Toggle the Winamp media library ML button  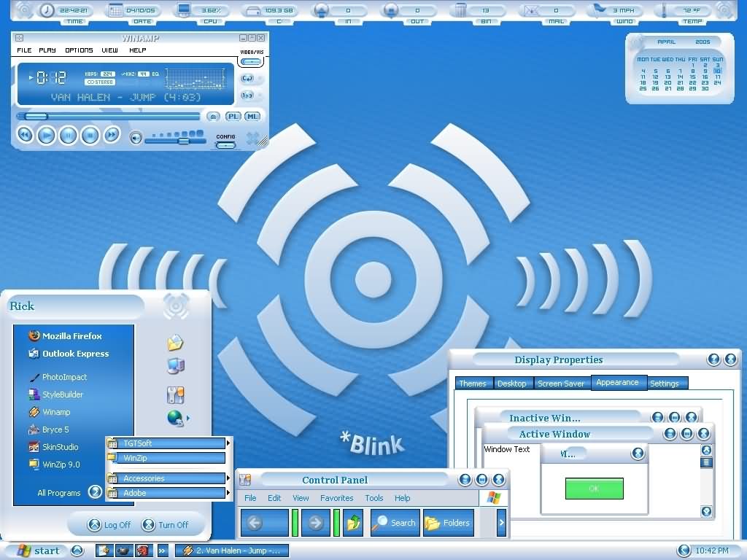[x=252, y=116]
